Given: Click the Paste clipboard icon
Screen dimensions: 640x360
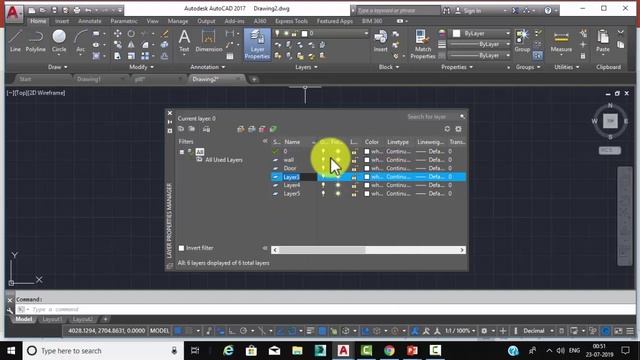Looking at the screenshot, I should pos(603,41).
